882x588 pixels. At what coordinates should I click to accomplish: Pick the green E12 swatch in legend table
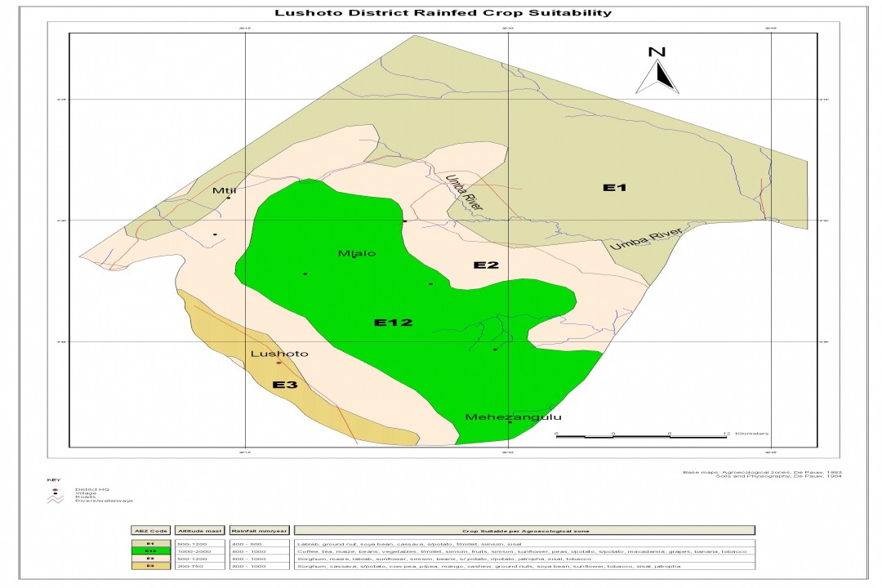pos(150,550)
